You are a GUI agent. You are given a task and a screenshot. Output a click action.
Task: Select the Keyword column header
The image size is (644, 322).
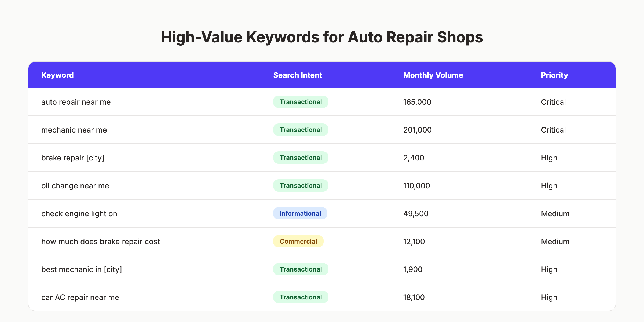57,75
